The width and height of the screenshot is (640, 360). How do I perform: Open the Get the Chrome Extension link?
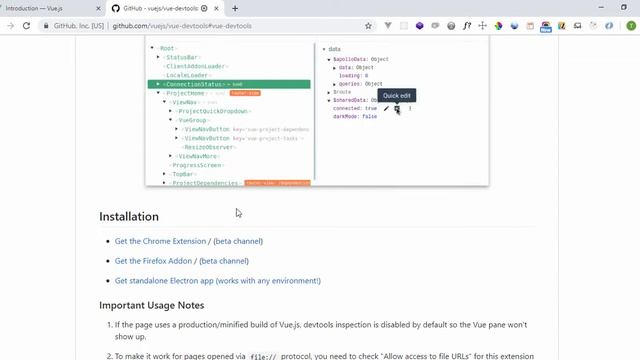pyautogui.click(x=161, y=241)
